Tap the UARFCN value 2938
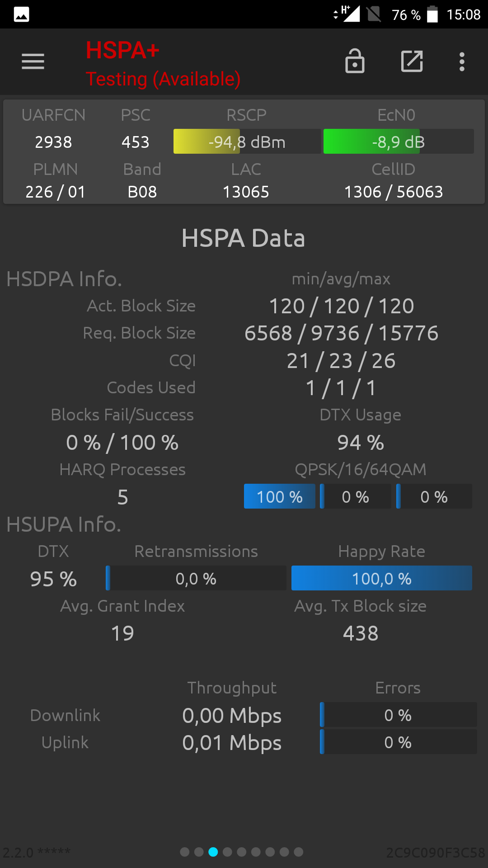Image resolution: width=488 pixels, height=868 pixels. click(x=53, y=142)
